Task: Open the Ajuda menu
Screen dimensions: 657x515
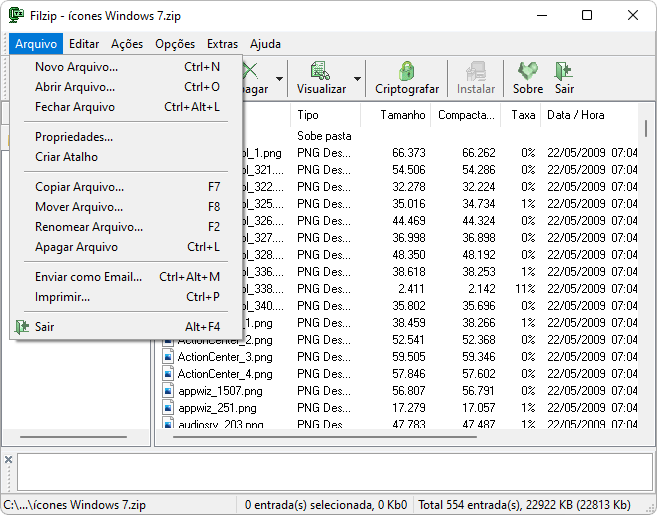Action: [265, 44]
